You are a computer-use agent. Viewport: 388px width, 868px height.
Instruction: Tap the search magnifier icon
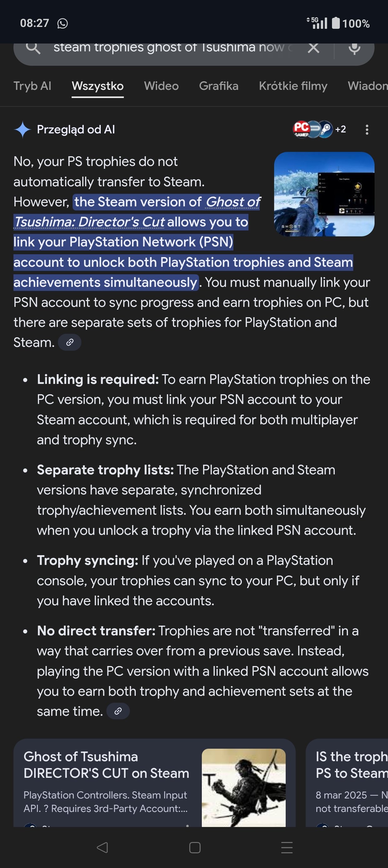pyautogui.click(x=33, y=48)
